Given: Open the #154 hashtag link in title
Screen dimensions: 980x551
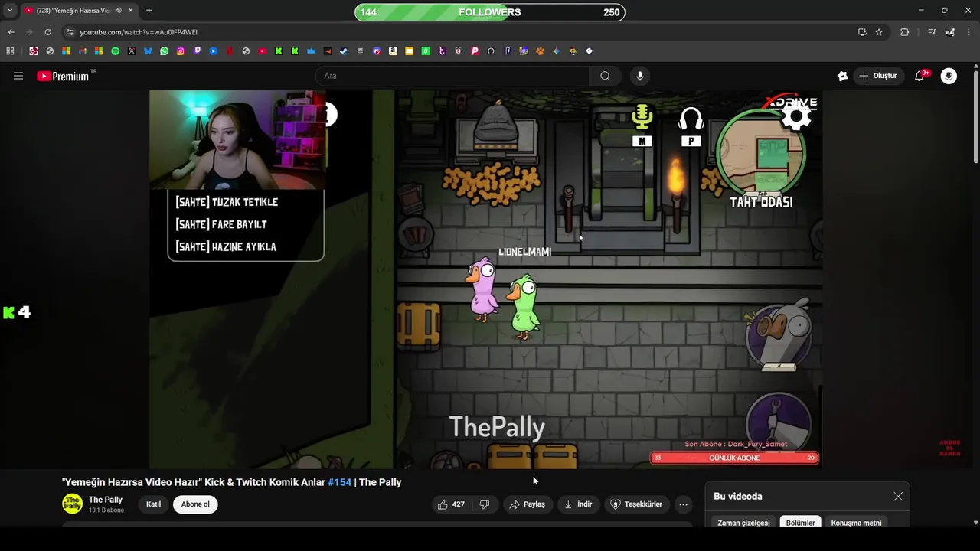Looking at the screenshot, I should coord(339,482).
